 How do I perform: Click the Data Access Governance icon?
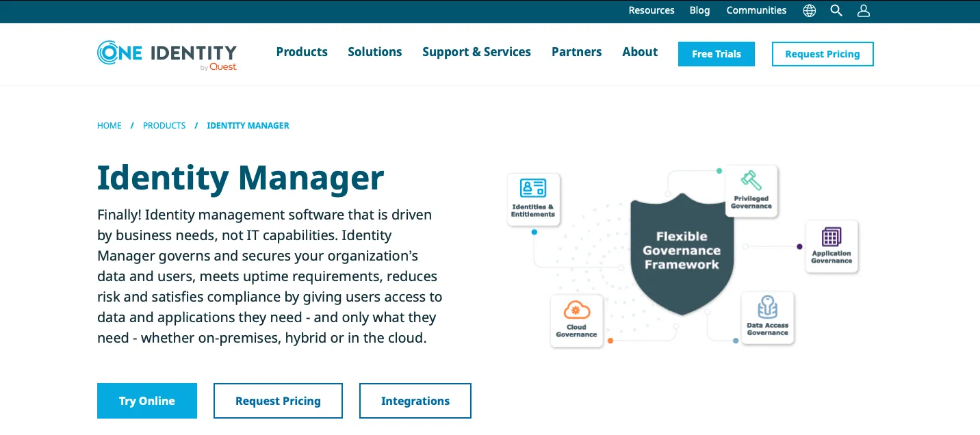[767, 308]
